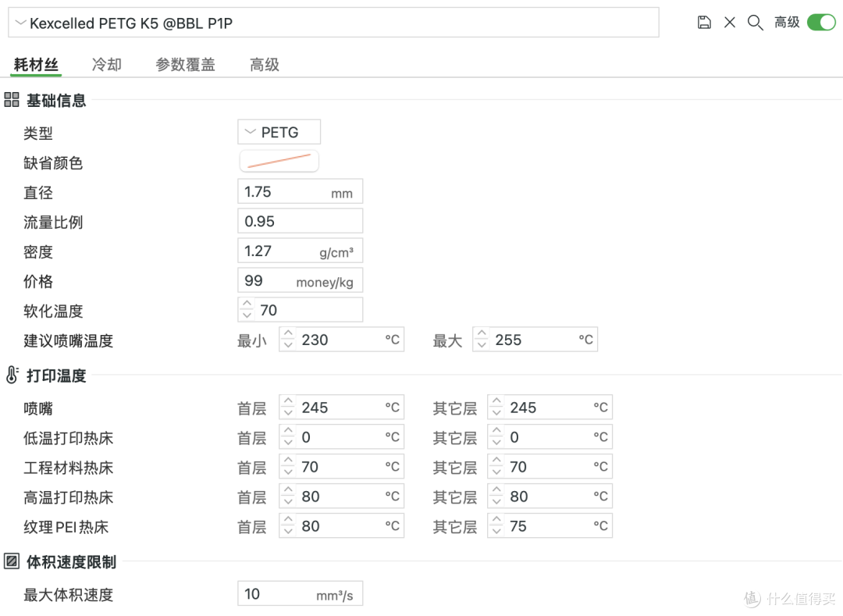Pick the 缺省颜色 color swatch
Screen dimensions: 843x616
click(x=279, y=162)
